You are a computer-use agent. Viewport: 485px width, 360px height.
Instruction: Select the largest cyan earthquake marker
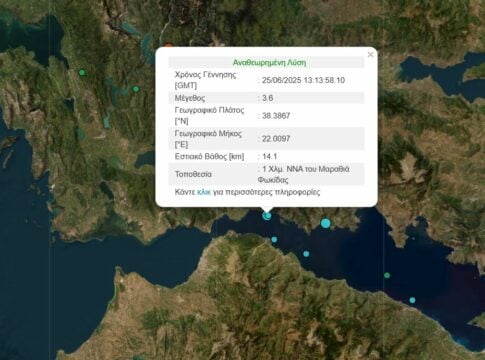[x=326, y=223]
